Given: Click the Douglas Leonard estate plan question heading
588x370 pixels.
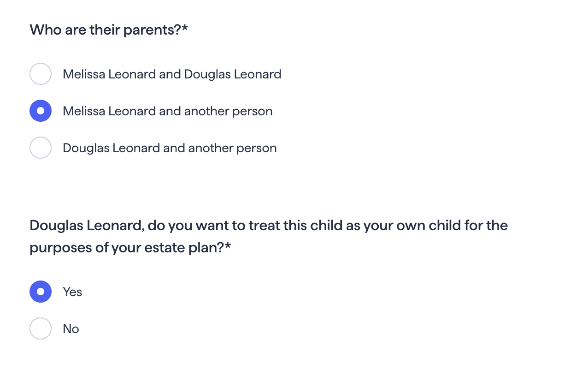Looking at the screenshot, I should tap(269, 237).
